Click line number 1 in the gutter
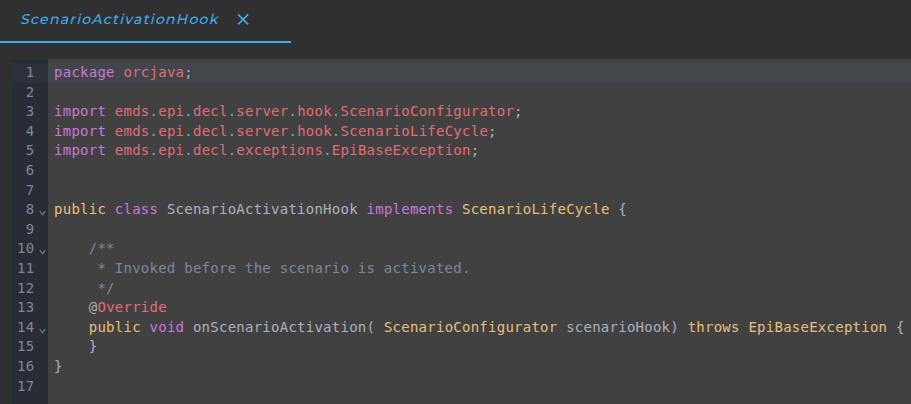 pos(30,73)
